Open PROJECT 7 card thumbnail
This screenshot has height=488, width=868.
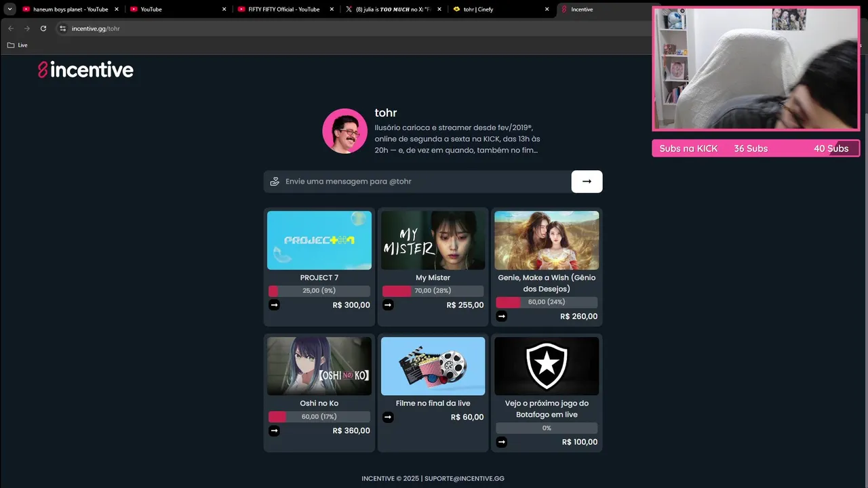pos(319,240)
